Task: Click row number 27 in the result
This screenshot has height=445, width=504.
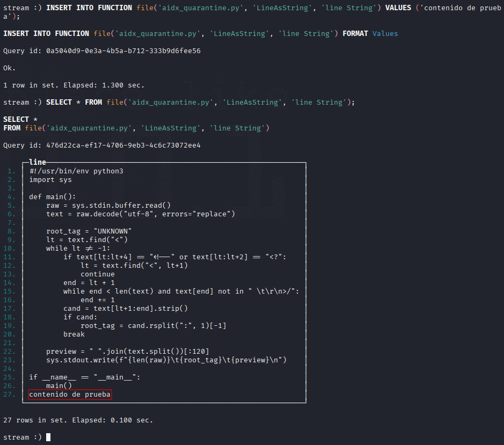Action: tap(9, 395)
